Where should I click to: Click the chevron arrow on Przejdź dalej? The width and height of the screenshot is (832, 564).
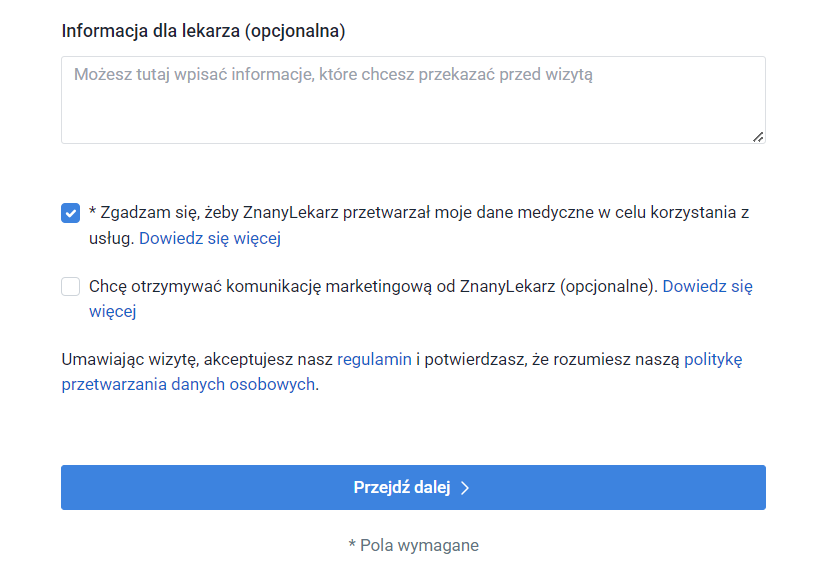click(x=465, y=488)
